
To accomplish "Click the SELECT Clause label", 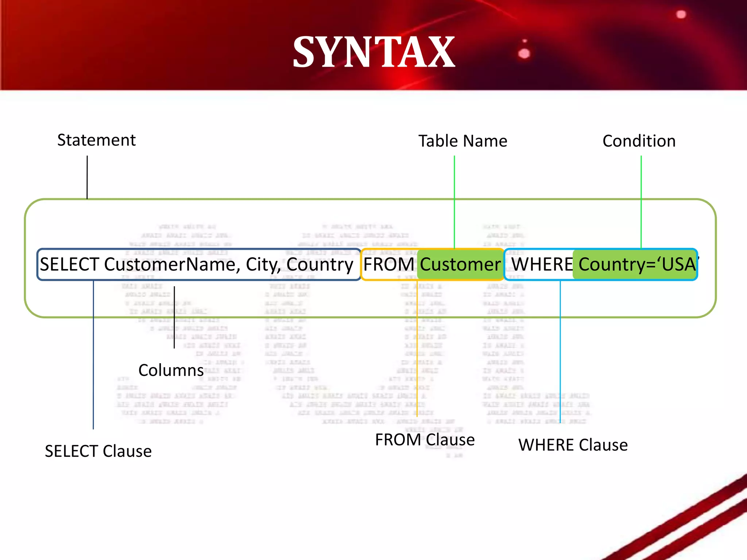I will click(98, 451).
